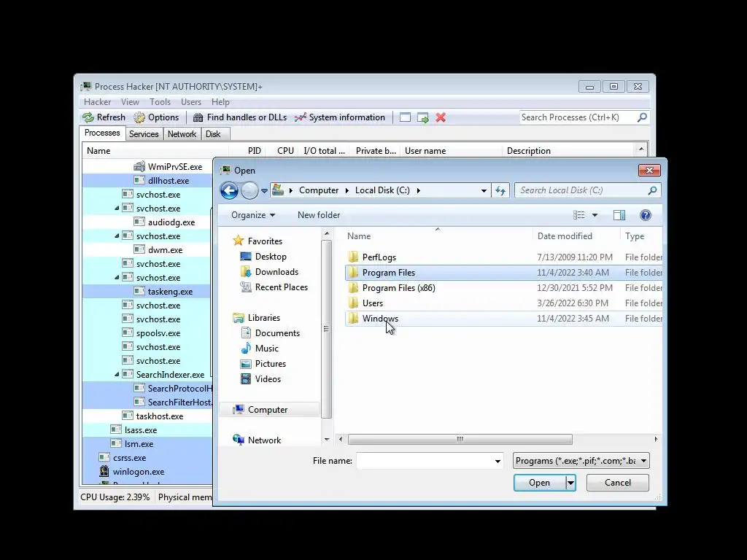Click Computer in the address breadcrumb

319,190
